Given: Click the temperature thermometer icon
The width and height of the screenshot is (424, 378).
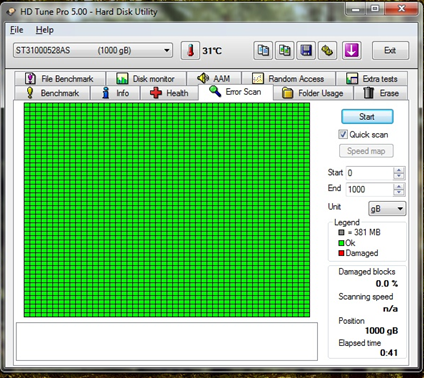Looking at the screenshot, I should [190, 51].
